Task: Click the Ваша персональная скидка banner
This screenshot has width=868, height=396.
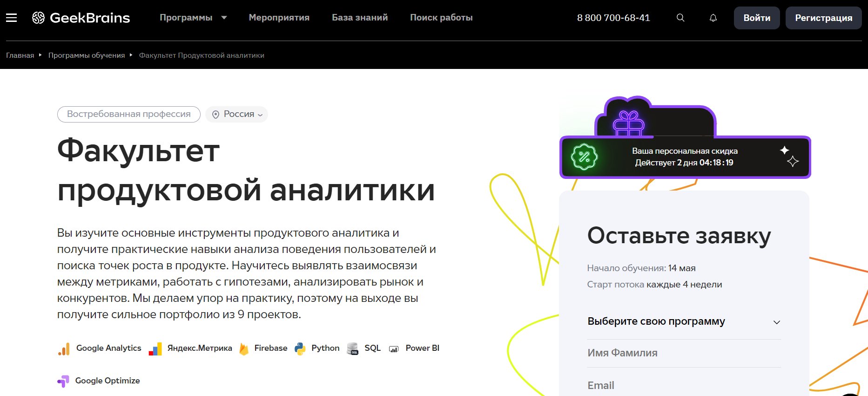Action: pos(685,157)
